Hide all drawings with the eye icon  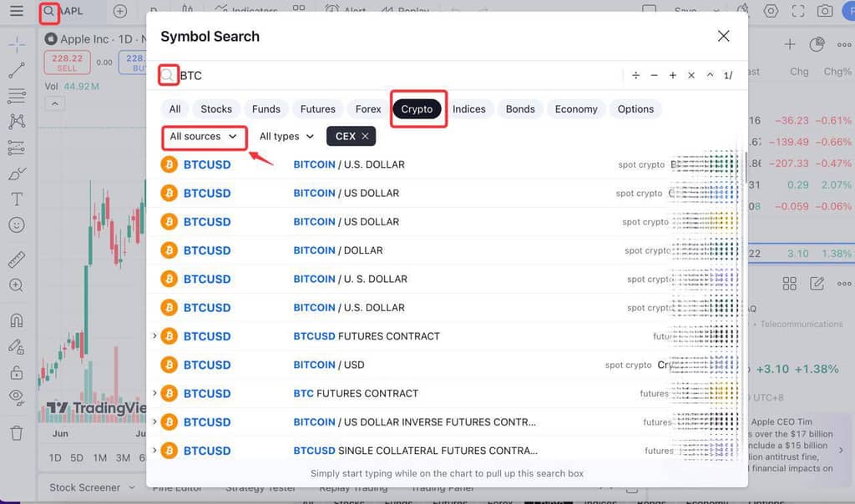click(17, 397)
